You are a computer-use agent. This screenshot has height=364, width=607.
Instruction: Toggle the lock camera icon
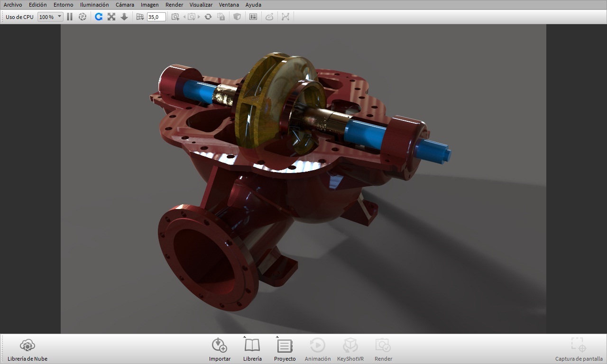tap(221, 17)
